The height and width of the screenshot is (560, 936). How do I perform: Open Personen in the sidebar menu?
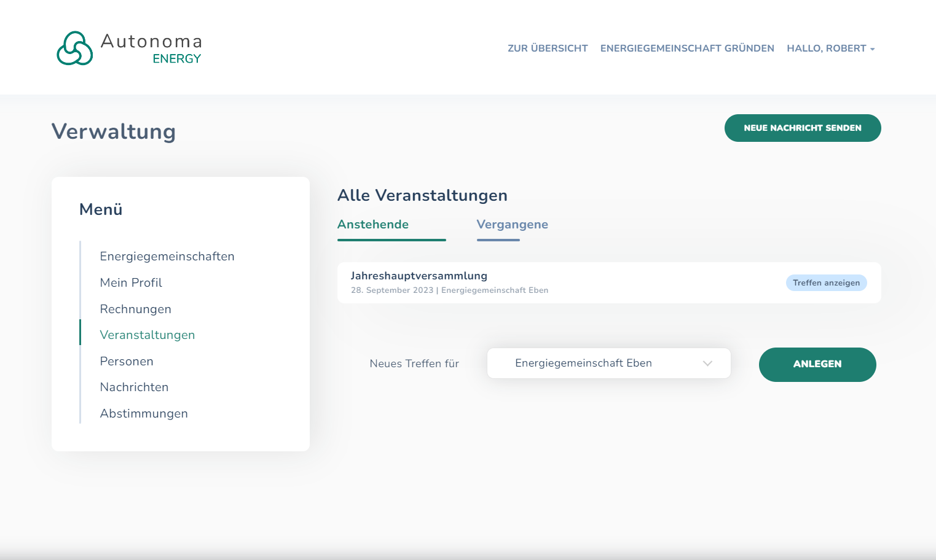(x=127, y=362)
